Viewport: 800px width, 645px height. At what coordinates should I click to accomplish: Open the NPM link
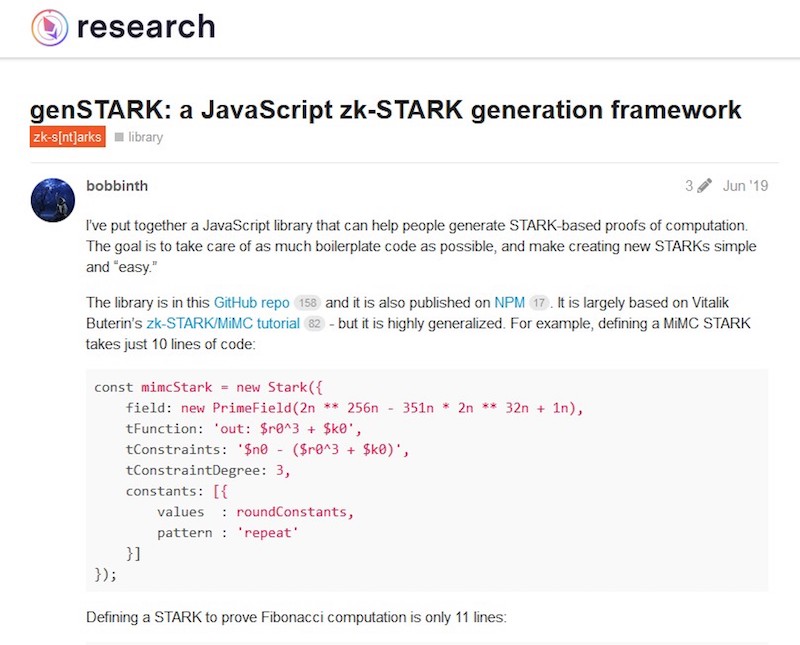(510, 302)
